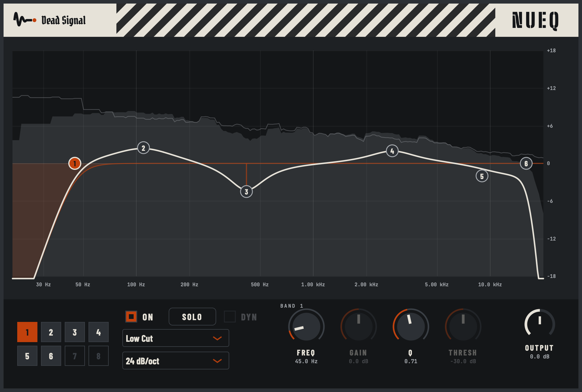Switch to band 5 selector button

pos(27,356)
